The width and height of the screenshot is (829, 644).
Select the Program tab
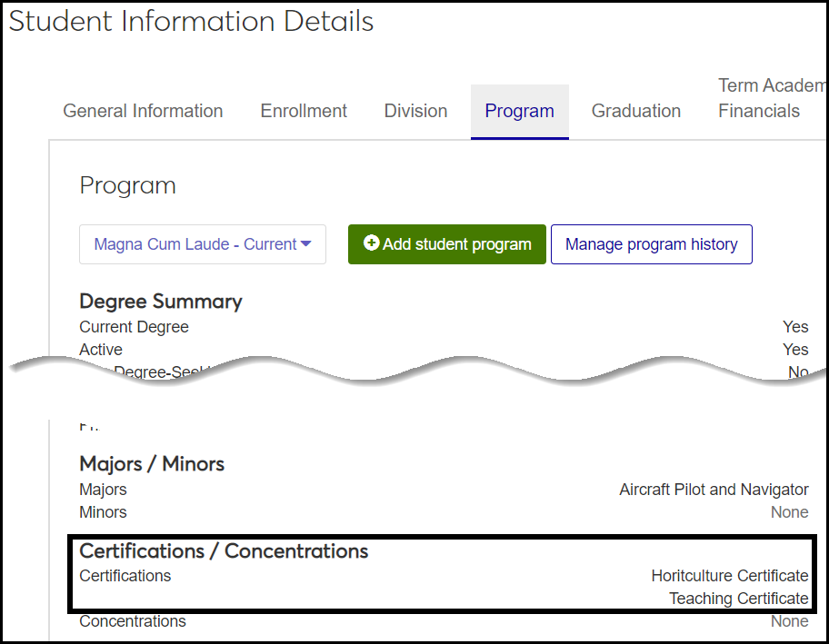[519, 111]
